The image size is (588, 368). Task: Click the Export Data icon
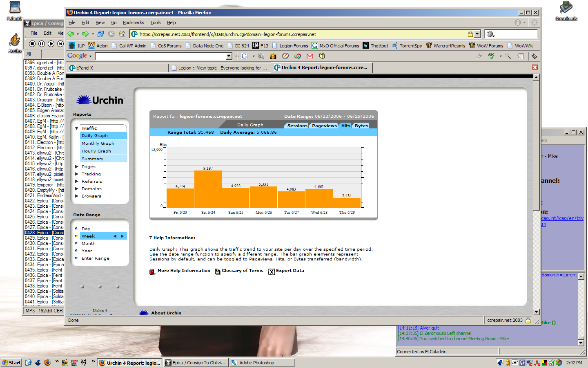272,272
